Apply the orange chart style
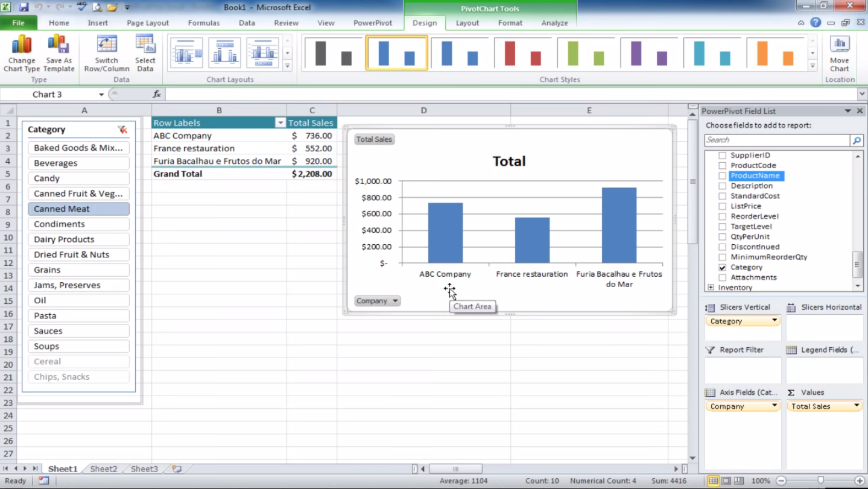The image size is (868, 489). point(776,53)
